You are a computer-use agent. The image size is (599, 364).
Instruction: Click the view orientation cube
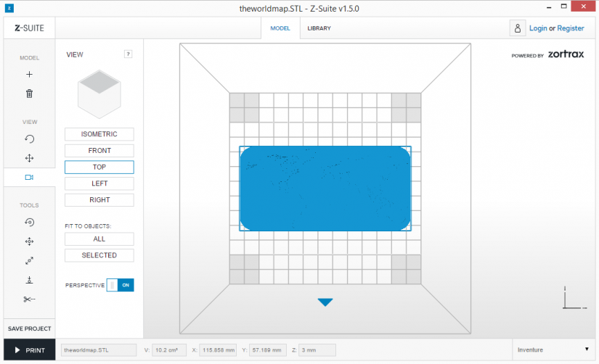99,94
